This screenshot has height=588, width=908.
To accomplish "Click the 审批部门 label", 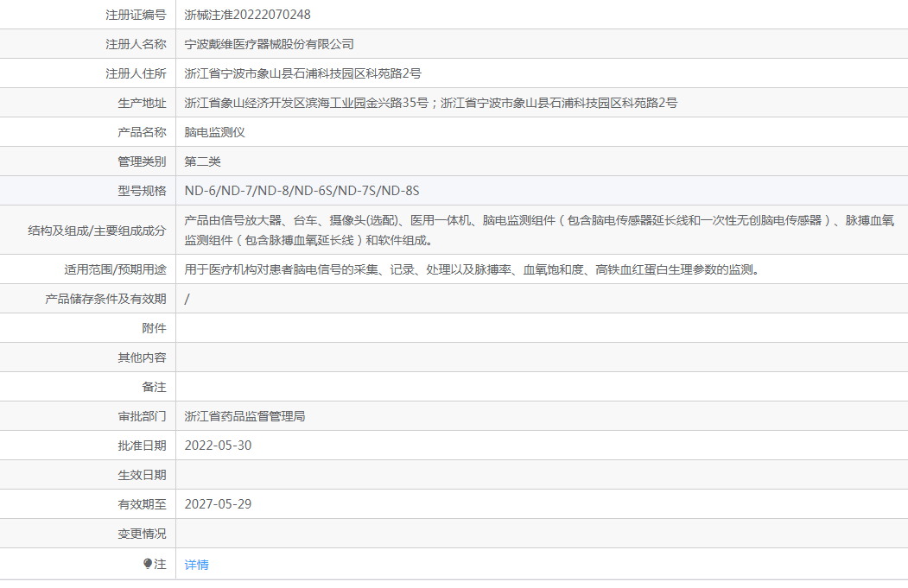I will coord(142,417).
